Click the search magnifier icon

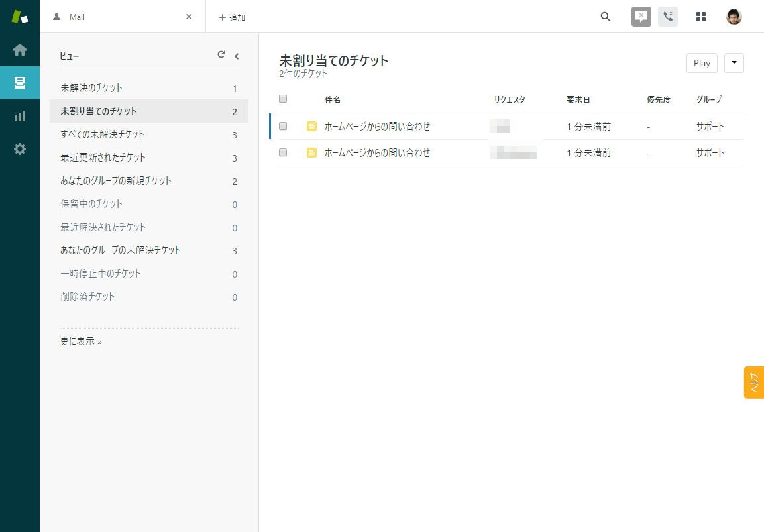click(x=605, y=17)
